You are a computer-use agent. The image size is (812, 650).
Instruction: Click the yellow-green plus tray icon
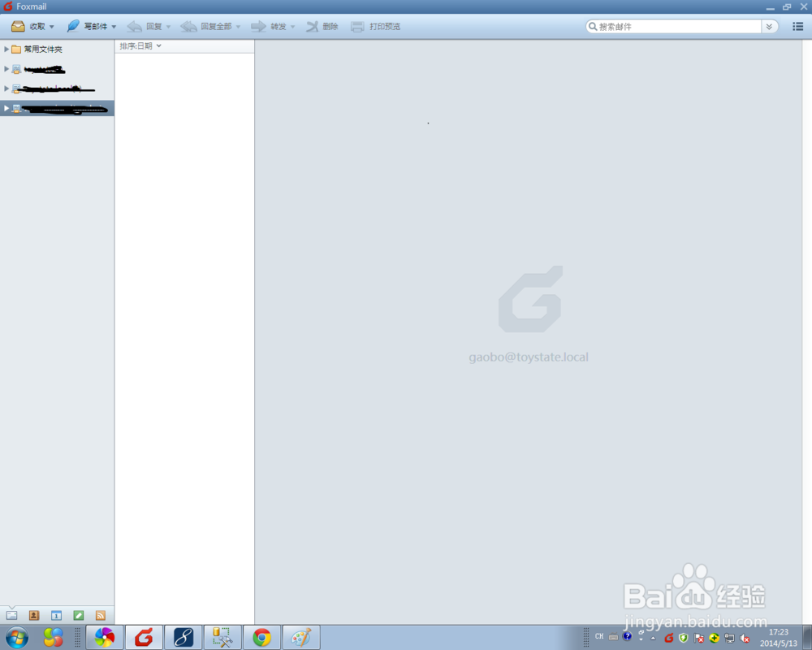click(x=714, y=638)
